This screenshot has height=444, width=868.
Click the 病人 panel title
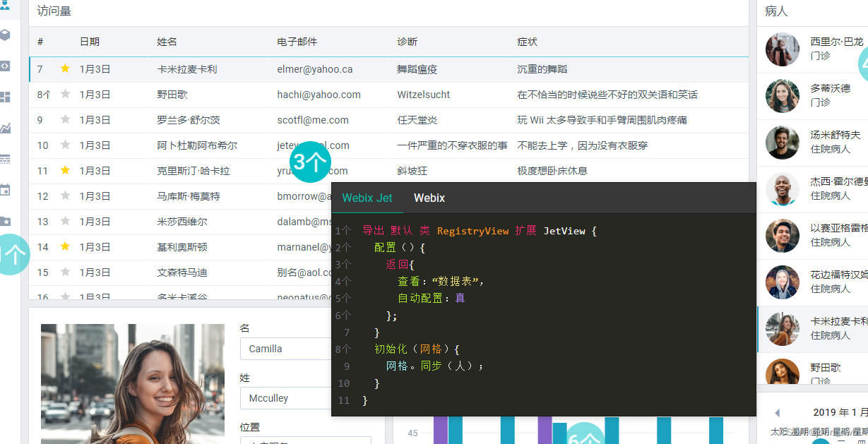(x=776, y=11)
